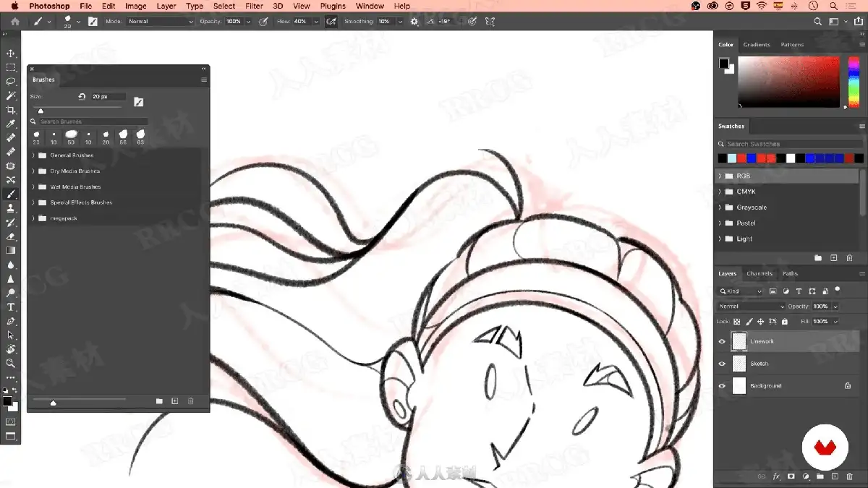Delete layer using Layers panel trash icon
Screen dimensions: 868x488
pos(850,477)
